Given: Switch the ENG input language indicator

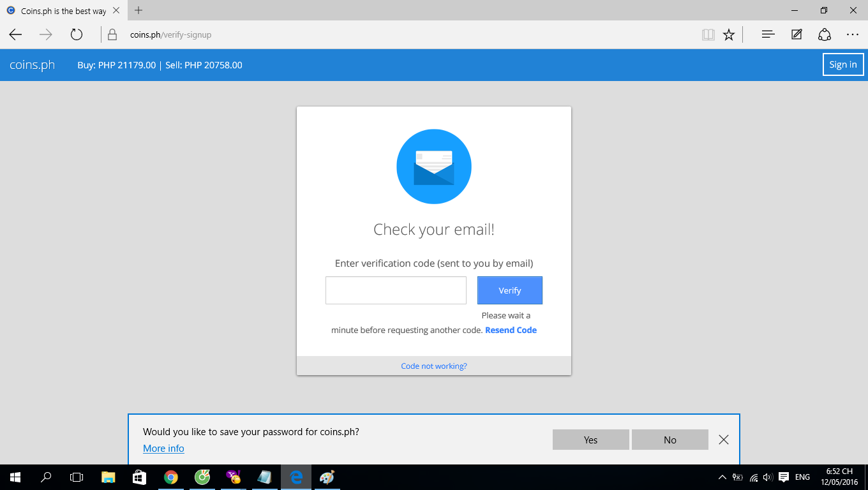Looking at the screenshot, I should click(802, 477).
